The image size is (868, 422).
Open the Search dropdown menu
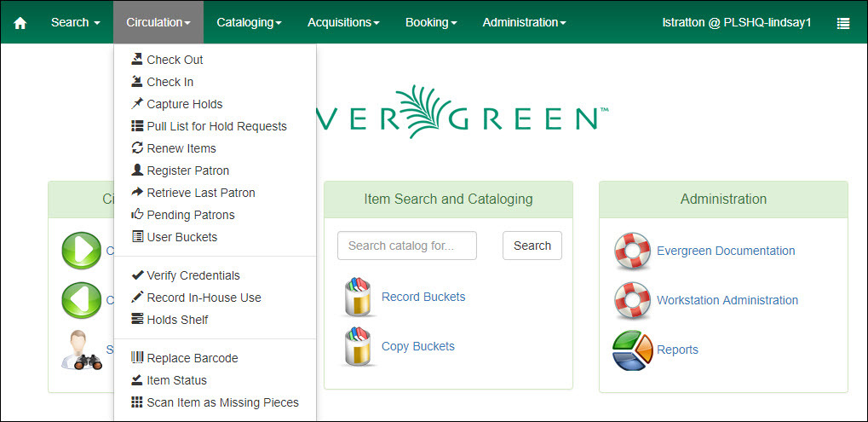pos(76,23)
